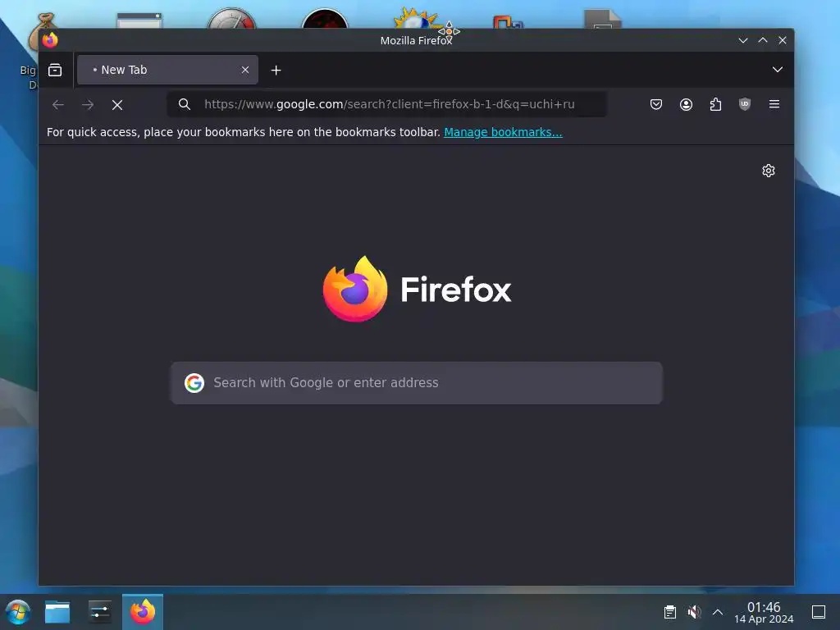840x630 pixels.
Task: Open clipboard tray icon
Action: click(669, 612)
